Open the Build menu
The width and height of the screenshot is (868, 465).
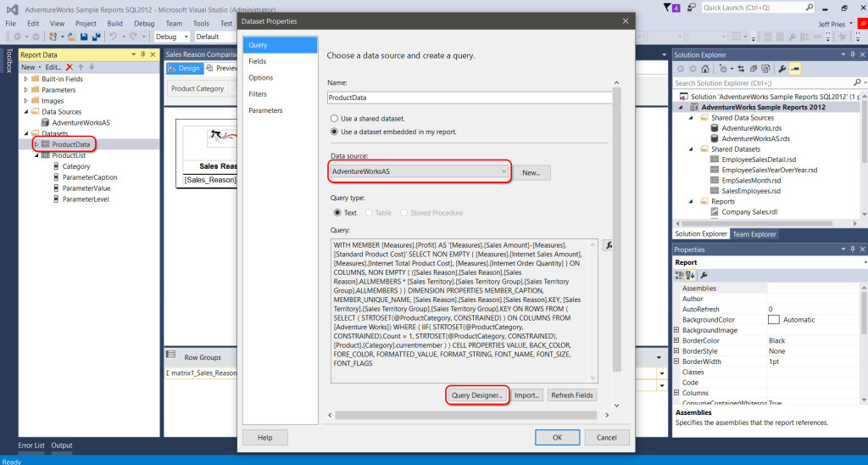point(114,23)
